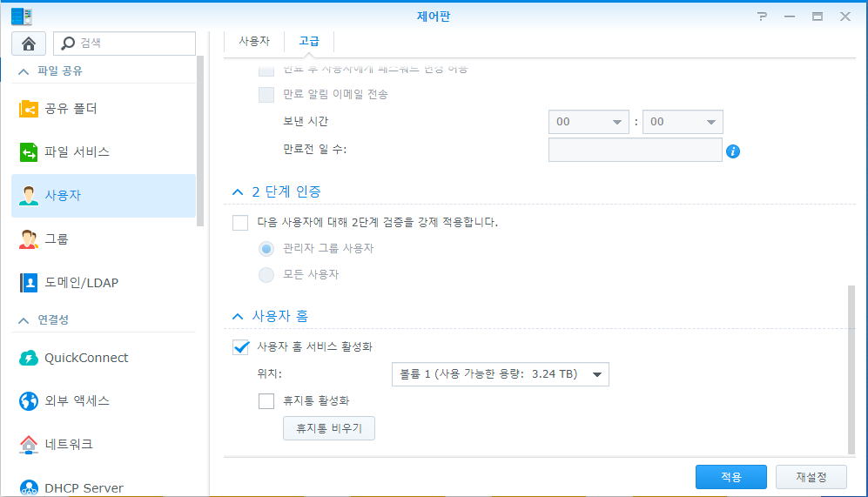Open 외부 액세스 in the sidebar
The width and height of the screenshot is (868, 497).
point(104,401)
